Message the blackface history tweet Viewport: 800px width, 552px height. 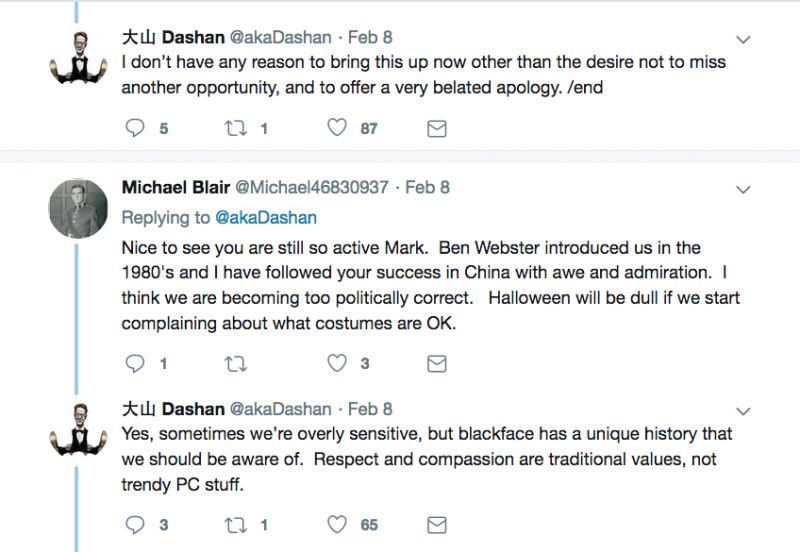coord(437,524)
